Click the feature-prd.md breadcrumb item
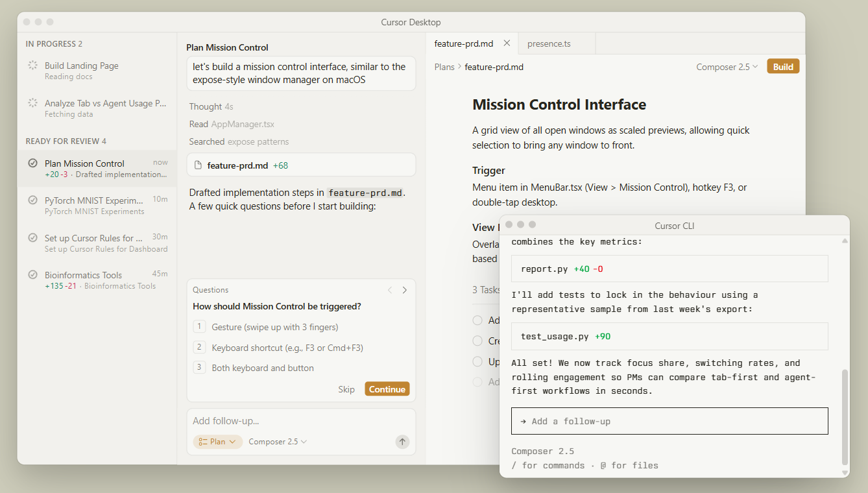The height and width of the screenshot is (493, 868). 494,67
